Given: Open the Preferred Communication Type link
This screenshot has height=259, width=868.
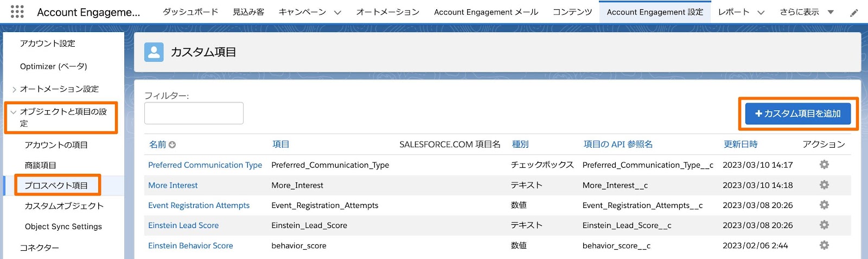Looking at the screenshot, I should coord(205,165).
